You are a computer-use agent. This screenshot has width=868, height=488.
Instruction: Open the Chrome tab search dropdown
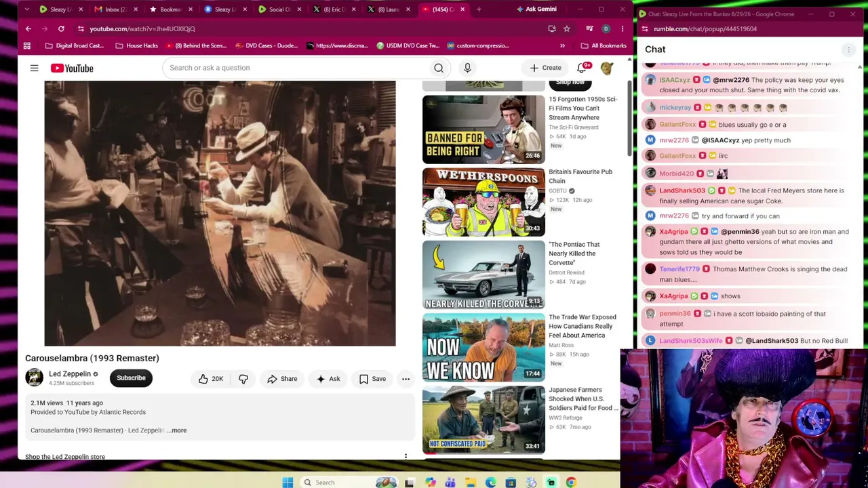(27, 9)
